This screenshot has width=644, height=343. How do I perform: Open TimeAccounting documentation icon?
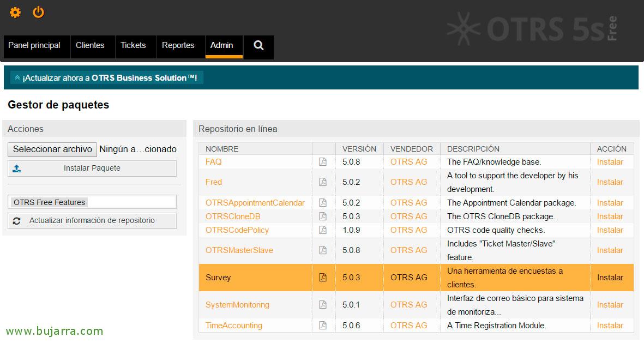pyautogui.click(x=323, y=326)
